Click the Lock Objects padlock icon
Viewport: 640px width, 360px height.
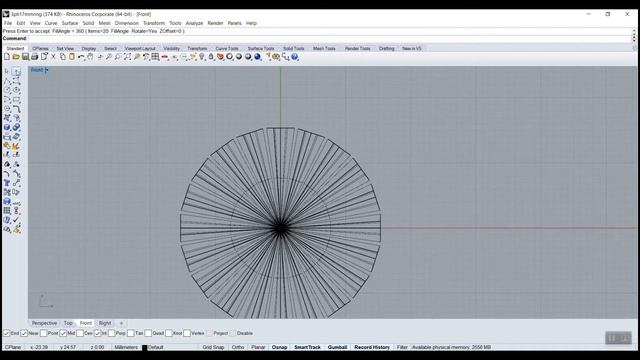coord(211,57)
